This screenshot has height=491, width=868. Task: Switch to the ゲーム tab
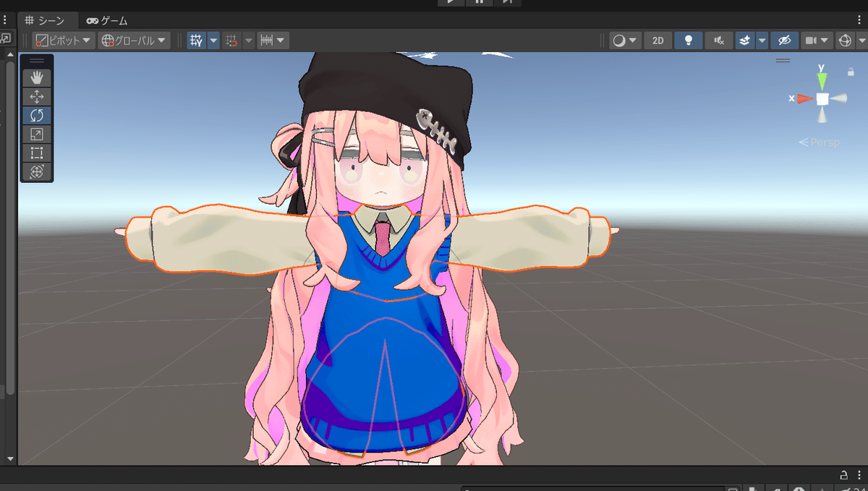[x=109, y=21]
